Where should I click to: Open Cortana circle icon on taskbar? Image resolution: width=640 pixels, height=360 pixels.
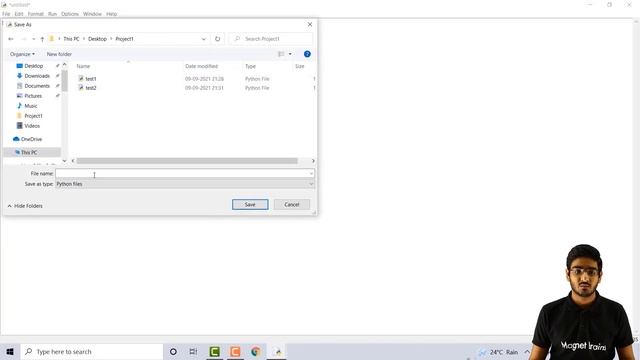(173, 351)
